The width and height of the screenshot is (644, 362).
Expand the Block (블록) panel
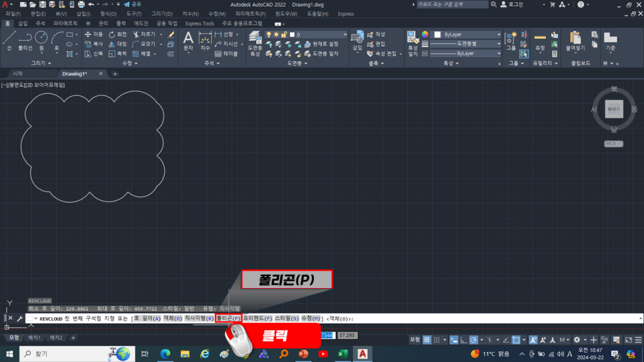point(376,63)
